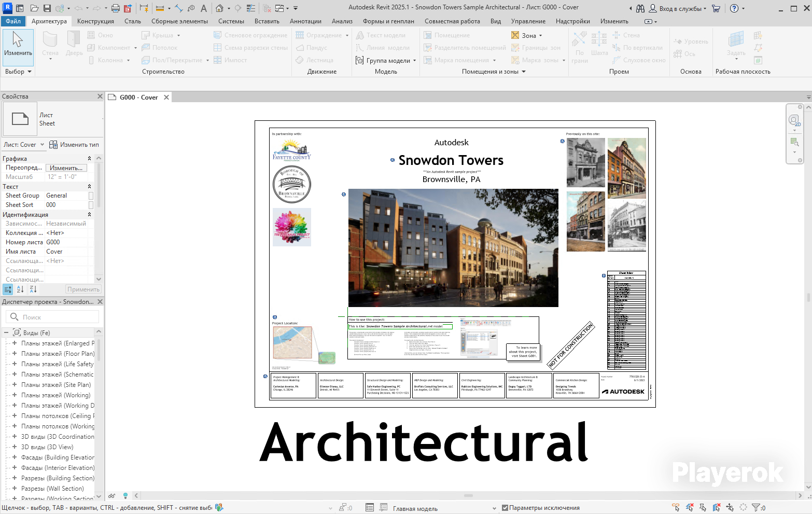Click the Номер листа G000 value field
The width and height of the screenshot is (812, 514).
[66, 242]
